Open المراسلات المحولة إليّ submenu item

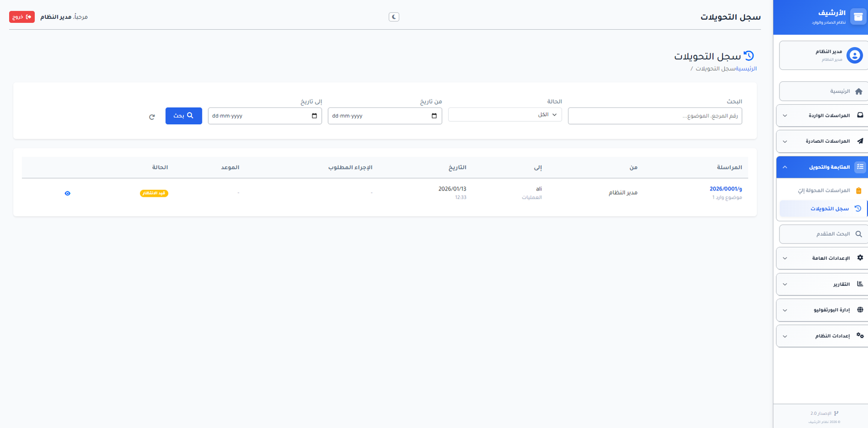coord(824,190)
